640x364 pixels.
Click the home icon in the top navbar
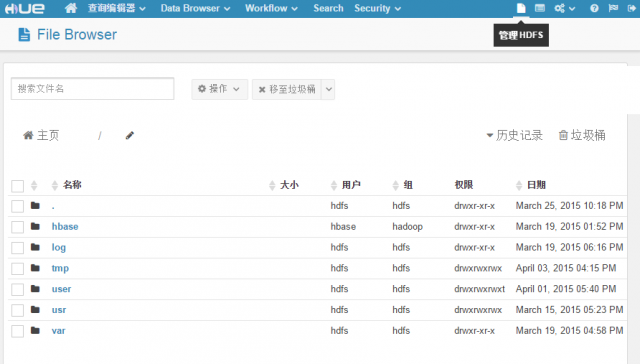[71, 8]
